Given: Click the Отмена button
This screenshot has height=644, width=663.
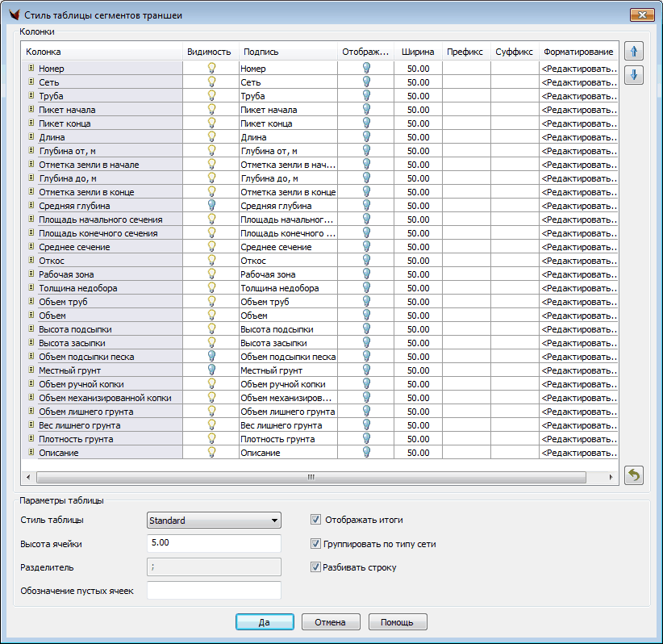Looking at the screenshot, I should coord(331,622).
